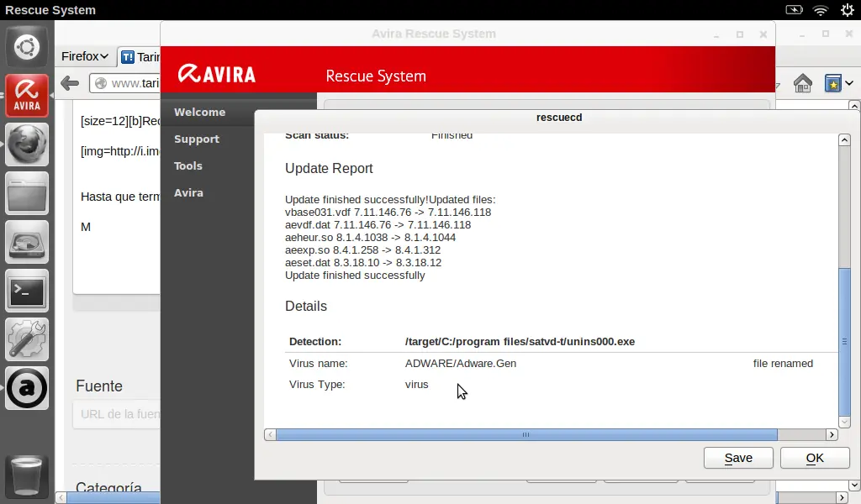
Task: Click the aeexp.so update line
Action: pos(362,250)
